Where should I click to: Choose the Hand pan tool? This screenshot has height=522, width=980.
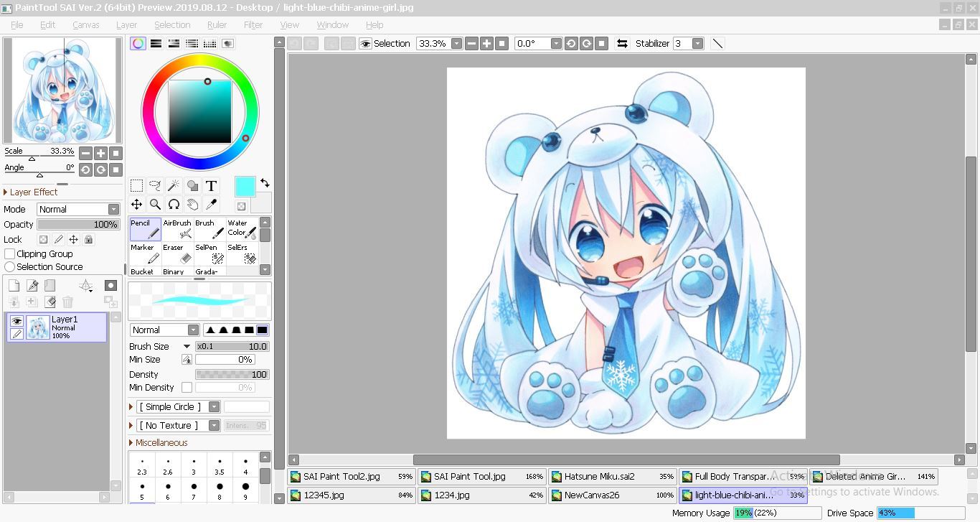pos(192,205)
